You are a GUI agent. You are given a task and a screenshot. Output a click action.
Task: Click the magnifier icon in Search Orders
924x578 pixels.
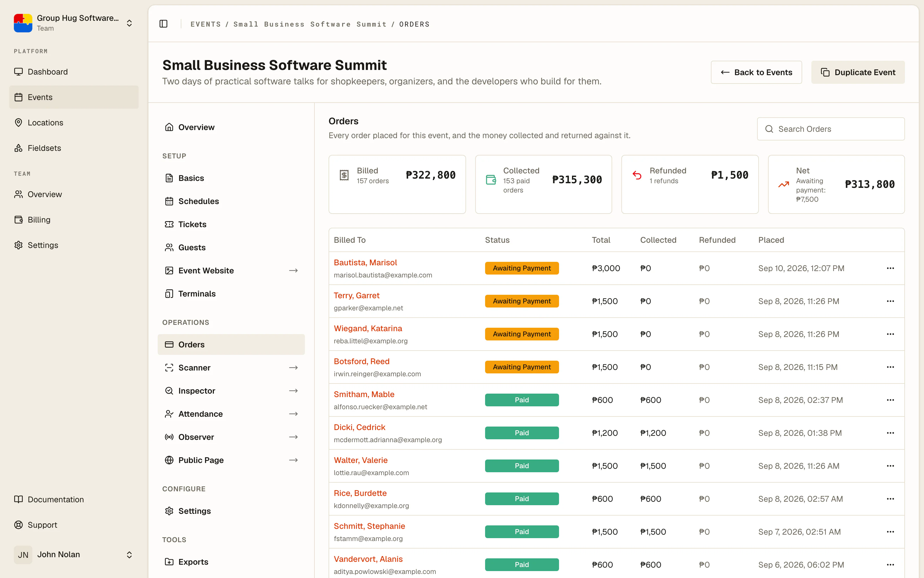click(769, 129)
